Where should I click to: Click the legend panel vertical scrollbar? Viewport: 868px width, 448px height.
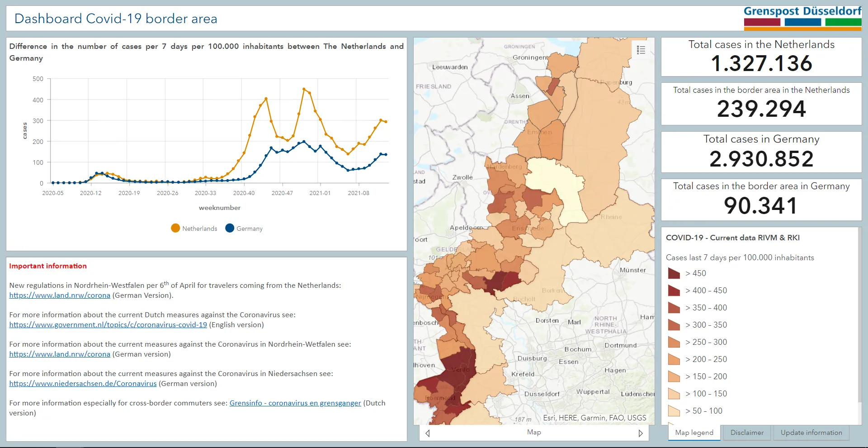pyautogui.click(x=859, y=317)
